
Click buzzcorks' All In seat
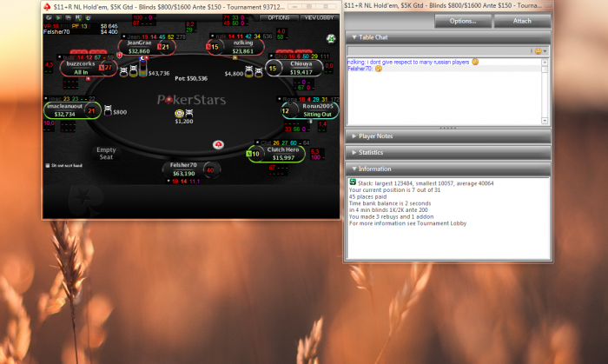pos(88,68)
